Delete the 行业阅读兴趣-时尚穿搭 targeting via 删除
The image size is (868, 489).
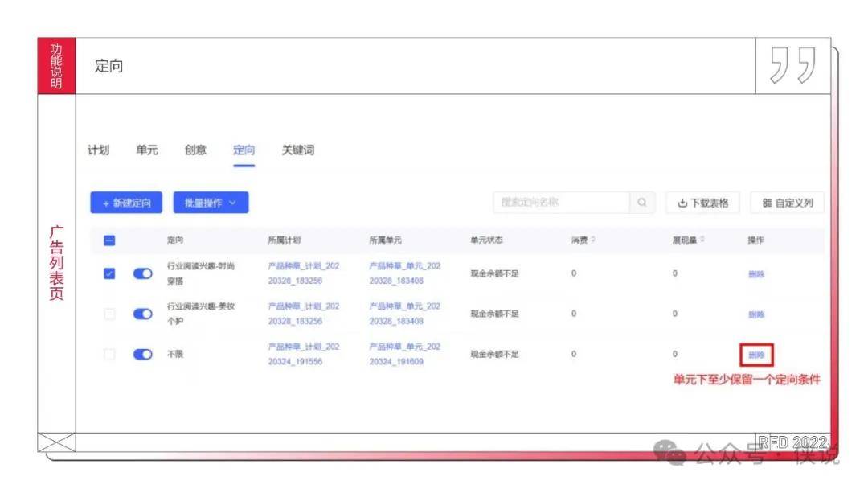click(756, 274)
